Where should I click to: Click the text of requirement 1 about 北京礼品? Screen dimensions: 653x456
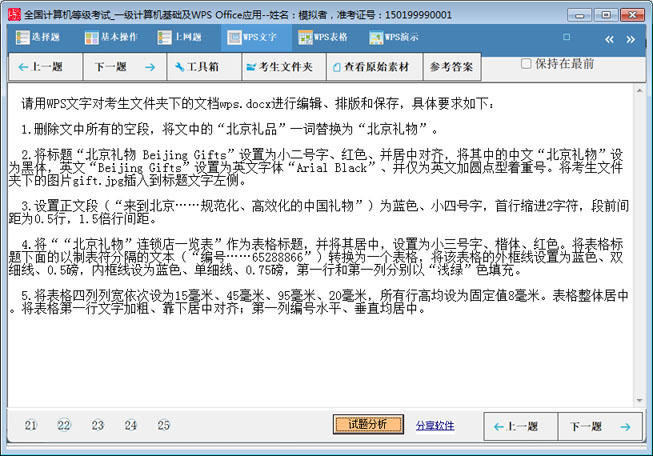pyautogui.click(x=229, y=130)
